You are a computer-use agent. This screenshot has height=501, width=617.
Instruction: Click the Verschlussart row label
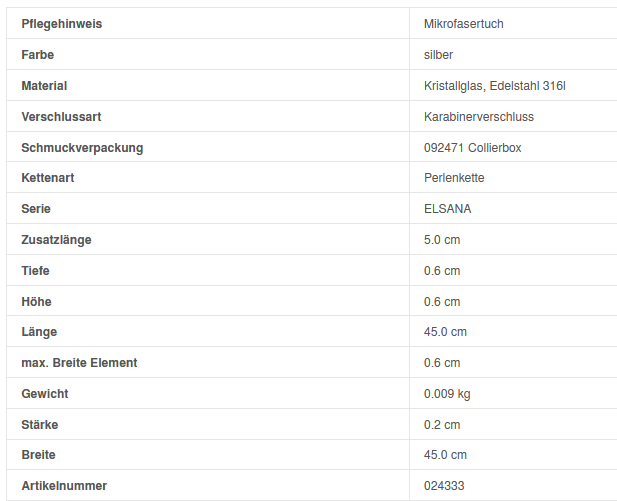(61, 117)
